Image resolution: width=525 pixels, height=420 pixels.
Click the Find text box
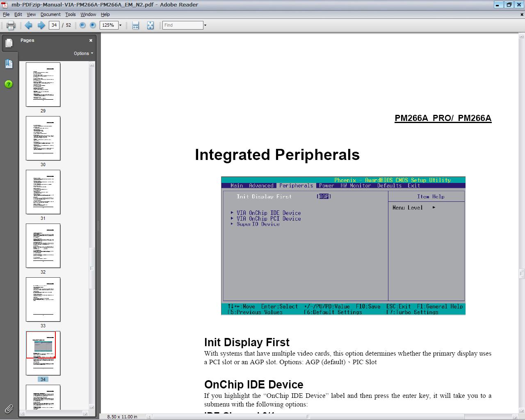point(183,25)
